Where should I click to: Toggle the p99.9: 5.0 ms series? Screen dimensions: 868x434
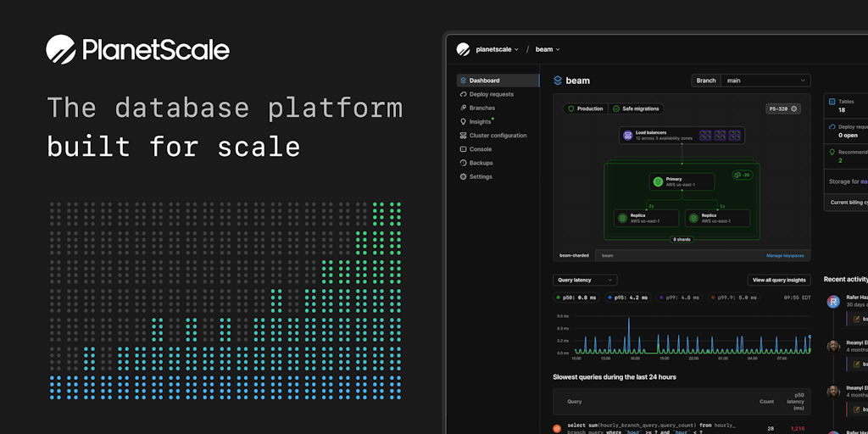pos(736,298)
